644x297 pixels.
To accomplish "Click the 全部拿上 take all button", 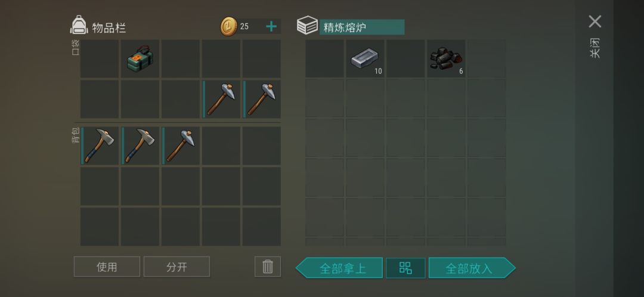I will click(x=339, y=268).
